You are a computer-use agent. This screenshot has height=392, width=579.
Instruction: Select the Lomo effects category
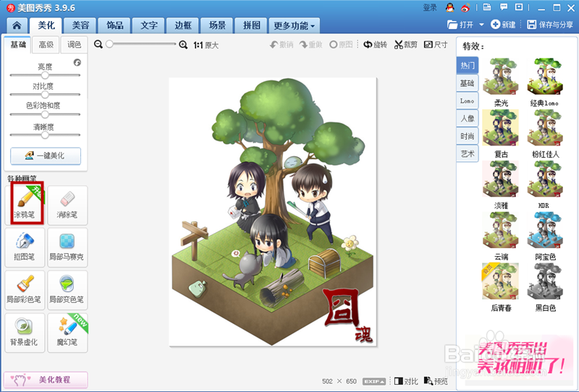click(x=468, y=101)
